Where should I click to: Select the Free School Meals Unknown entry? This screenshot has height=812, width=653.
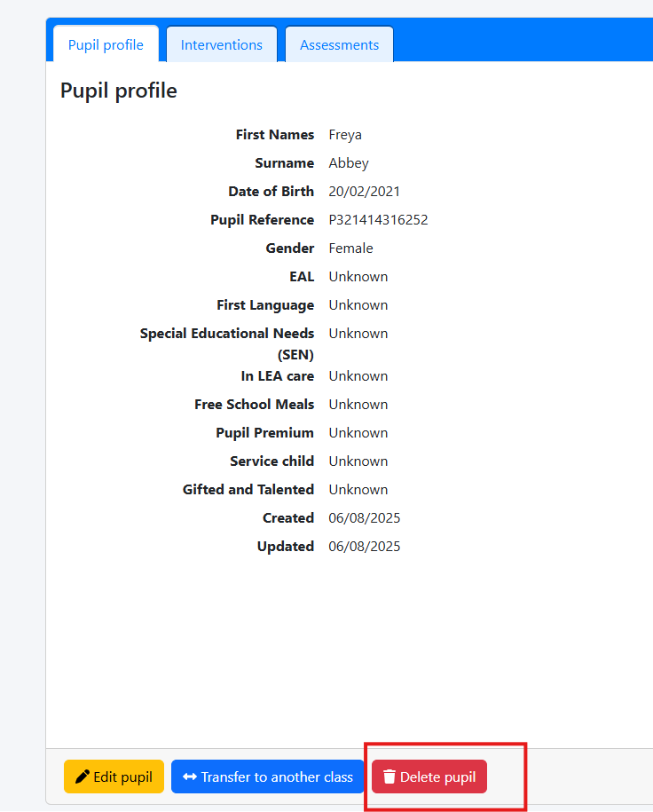[358, 404]
